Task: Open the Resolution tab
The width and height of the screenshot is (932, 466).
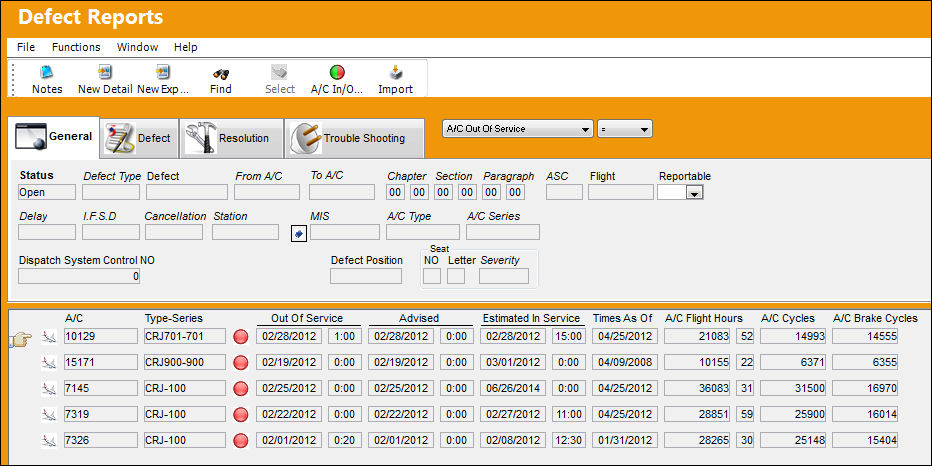Action: point(231,138)
